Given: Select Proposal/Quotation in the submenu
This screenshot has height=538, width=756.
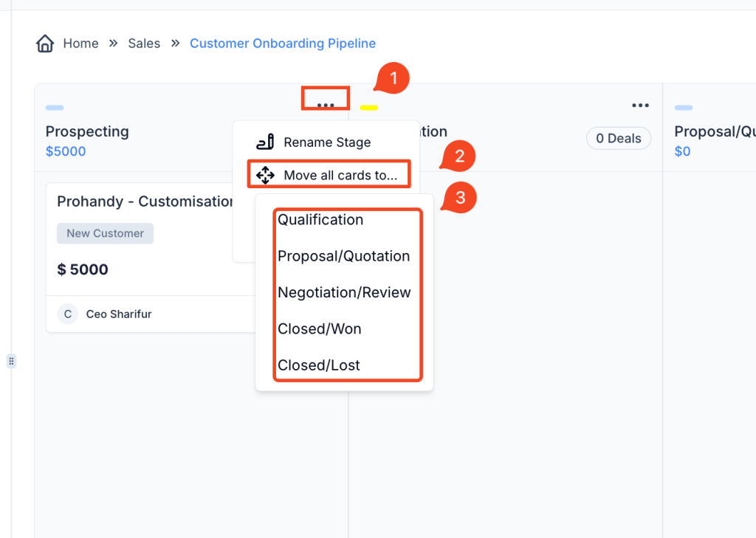Looking at the screenshot, I should [343, 256].
